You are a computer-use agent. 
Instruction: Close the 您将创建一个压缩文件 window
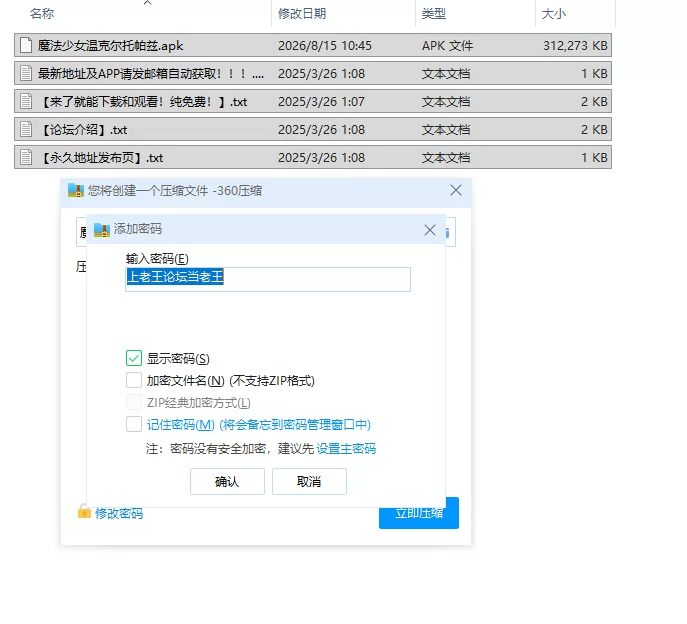point(456,190)
